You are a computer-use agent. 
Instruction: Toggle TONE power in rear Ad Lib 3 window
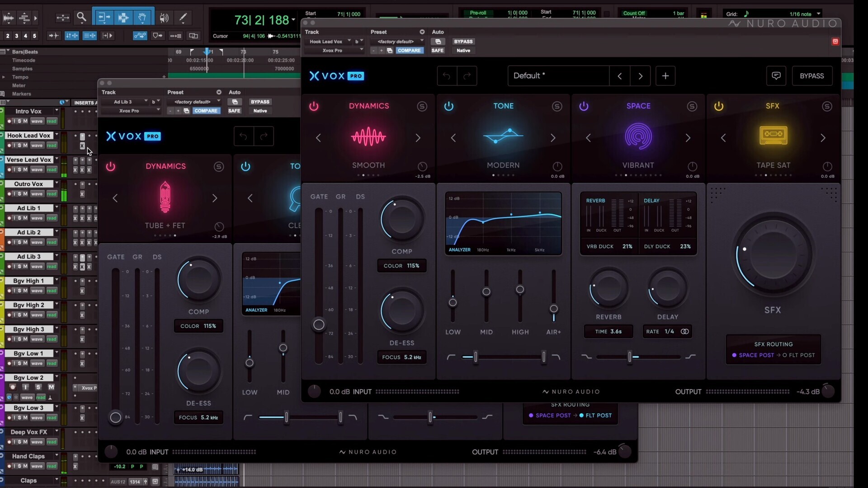pos(245,166)
